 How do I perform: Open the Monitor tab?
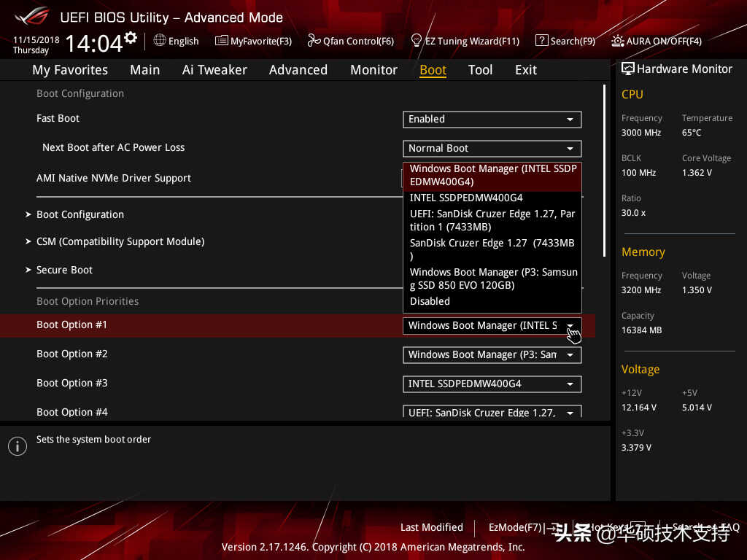click(373, 70)
